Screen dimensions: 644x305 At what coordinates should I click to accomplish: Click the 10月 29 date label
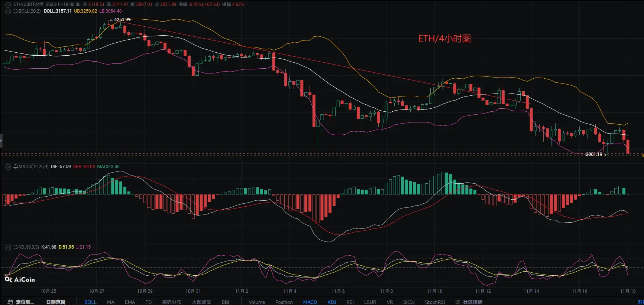(x=145, y=291)
